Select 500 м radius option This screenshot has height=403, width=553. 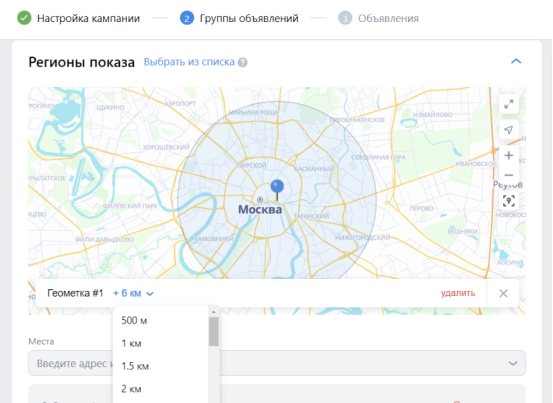coord(160,320)
